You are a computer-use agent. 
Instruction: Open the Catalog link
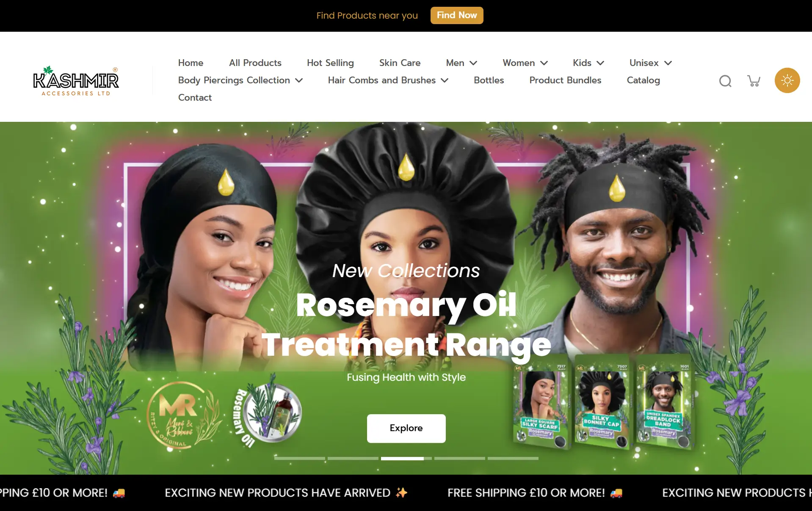643,80
